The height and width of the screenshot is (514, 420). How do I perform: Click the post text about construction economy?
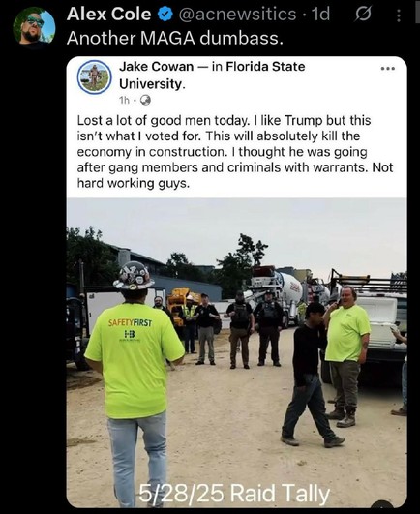(235, 152)
